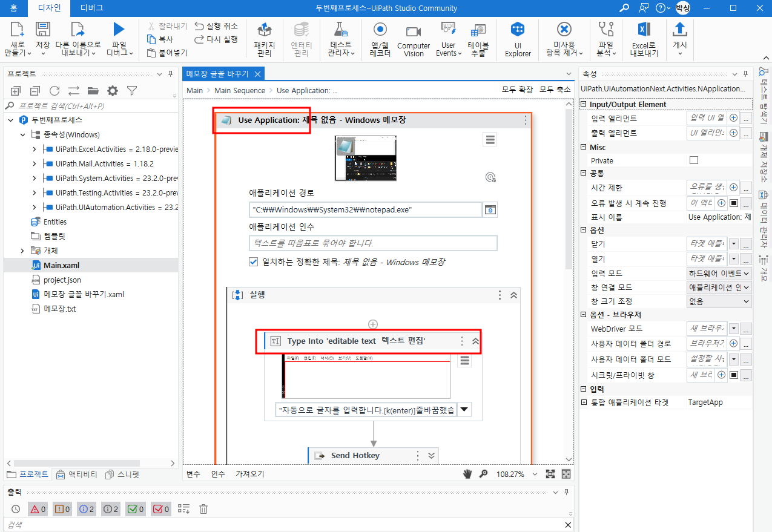Click 붙여넣기 (Paste)
Screen dimensions: 772x532
pos(167,53)
